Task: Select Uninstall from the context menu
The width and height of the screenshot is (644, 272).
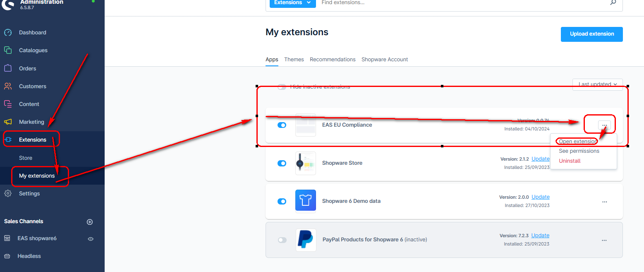Action: 570,161
